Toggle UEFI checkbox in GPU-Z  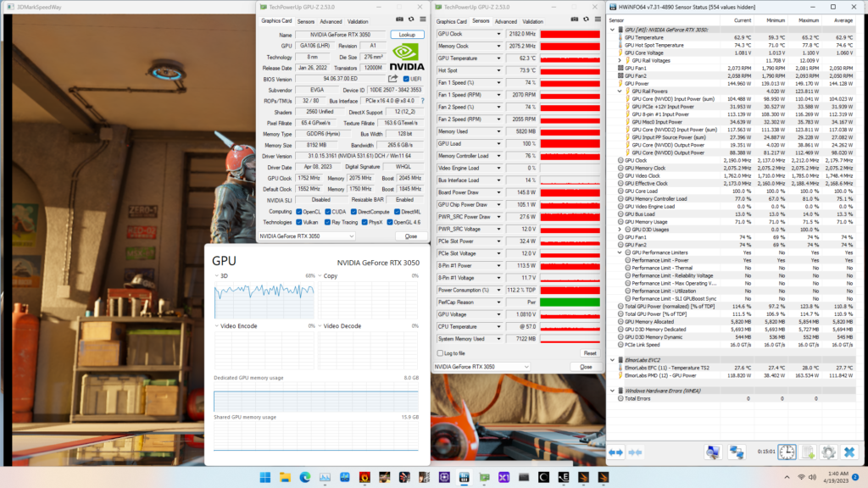(x=406, y=79)
